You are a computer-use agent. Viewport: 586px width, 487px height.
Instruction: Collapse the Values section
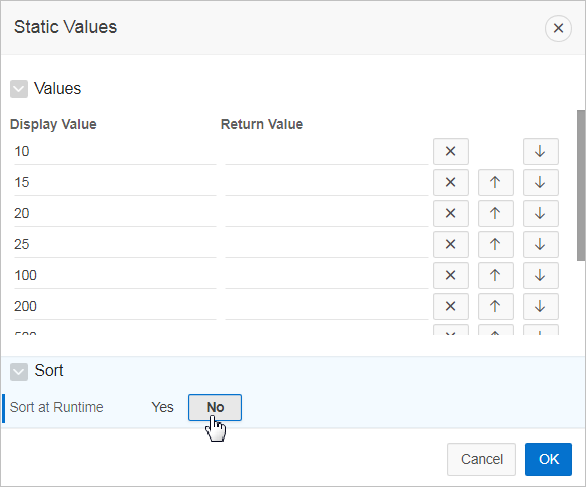click(x=19, y=89)
